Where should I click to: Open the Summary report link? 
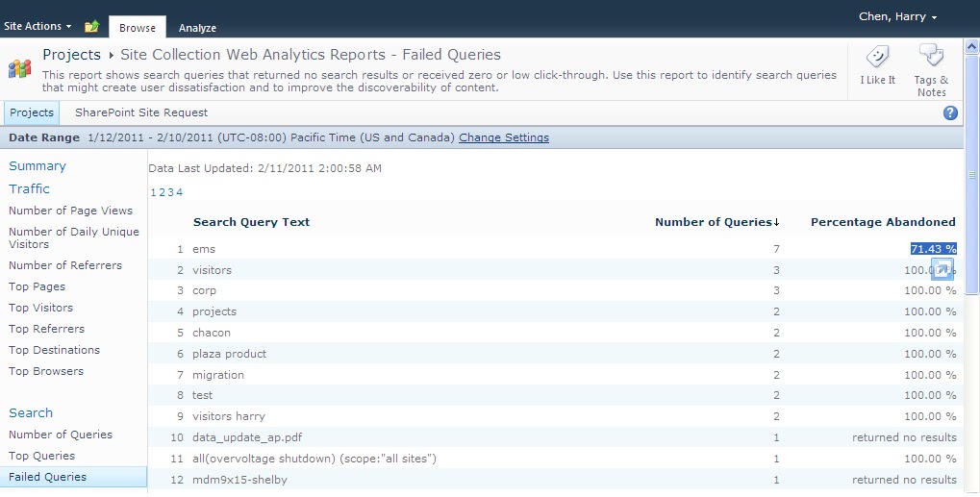[37, 166]
